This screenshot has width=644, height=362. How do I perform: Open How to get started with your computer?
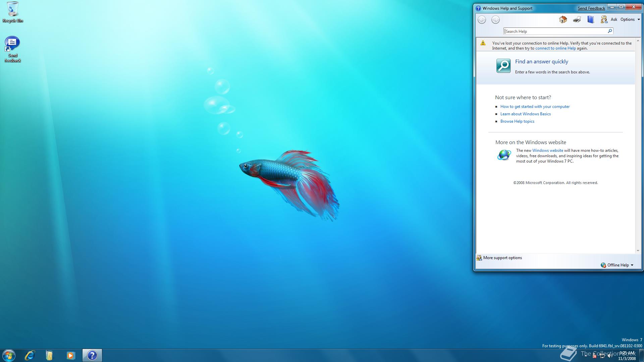coord(535,107)
